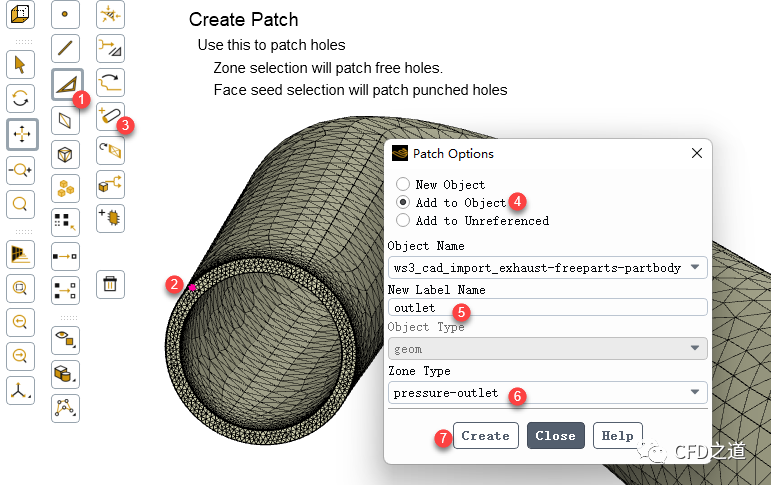
Task: Expand the Zone Type pressure-outlet dropdown
Action: point(547,392)
